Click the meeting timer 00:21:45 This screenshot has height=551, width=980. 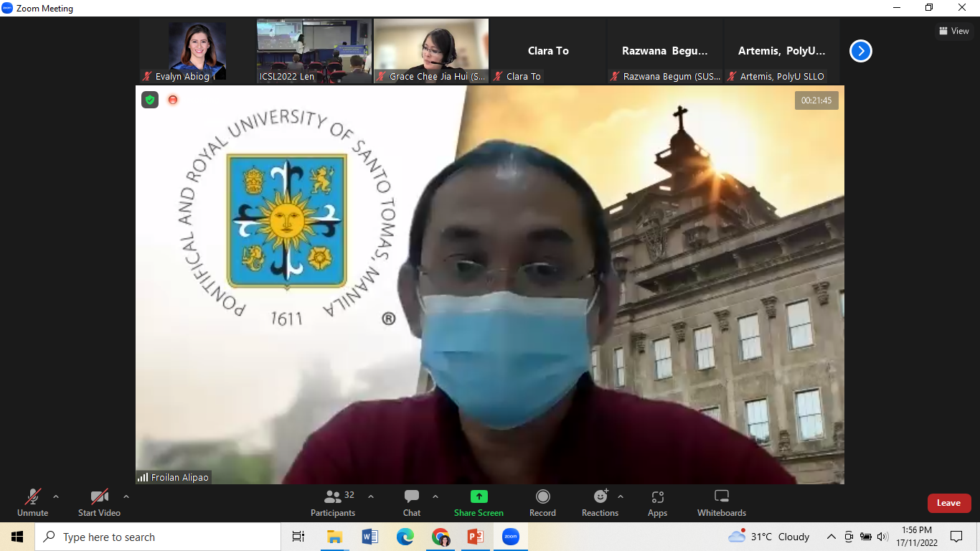tap(816, 100)
